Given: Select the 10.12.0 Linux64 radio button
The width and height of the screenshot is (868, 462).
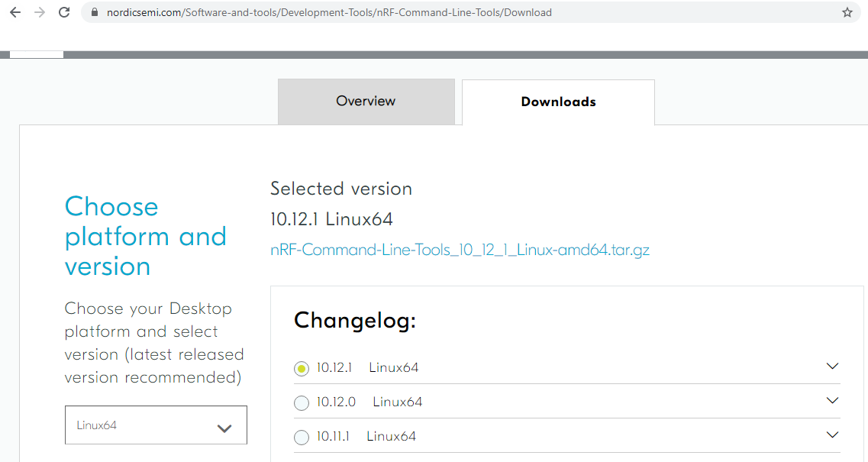Looking at the screenshot, I should point(302,403).
